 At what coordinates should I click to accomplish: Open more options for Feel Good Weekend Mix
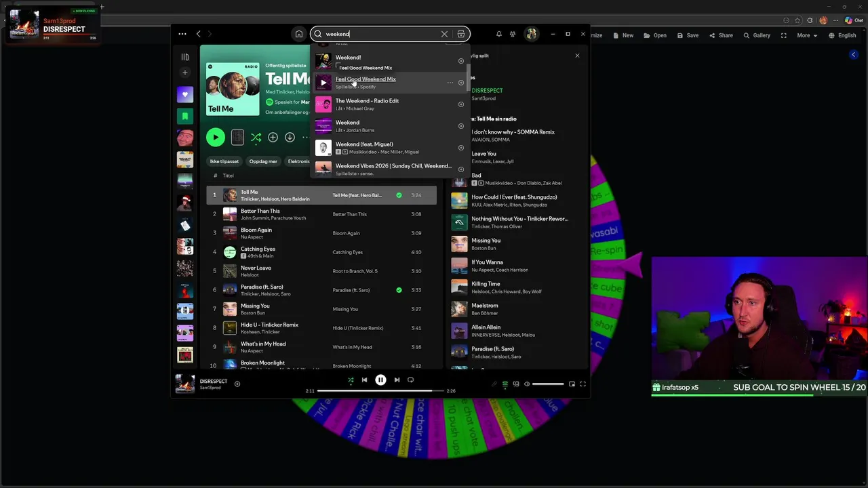tap(450, 83)
